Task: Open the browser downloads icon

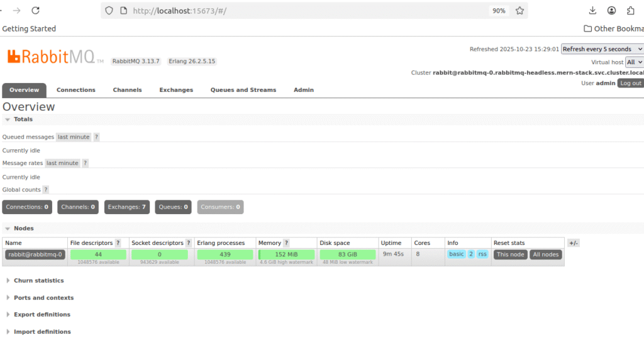Action: pos(592,11)
